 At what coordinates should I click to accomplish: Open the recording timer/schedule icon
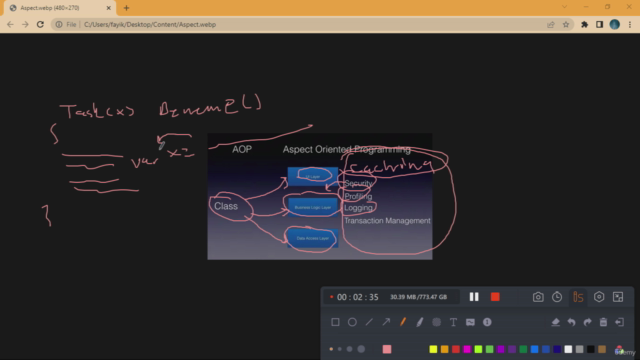(557, 297)
